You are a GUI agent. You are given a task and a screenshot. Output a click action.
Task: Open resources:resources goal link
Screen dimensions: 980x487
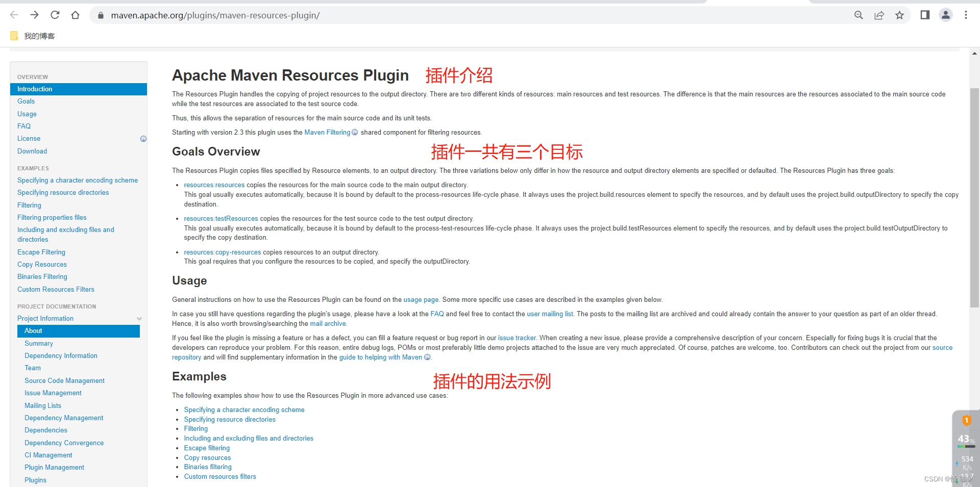(x=214, y=185)
